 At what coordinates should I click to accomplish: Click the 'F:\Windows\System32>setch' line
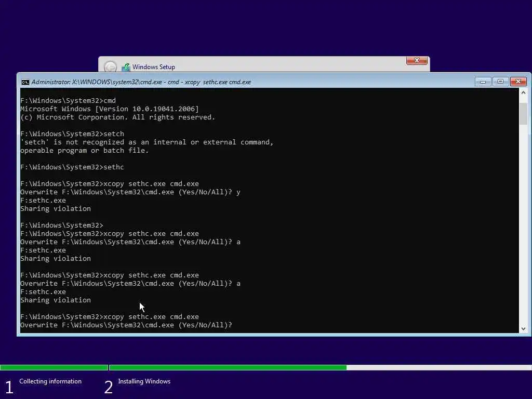(72, 134)
